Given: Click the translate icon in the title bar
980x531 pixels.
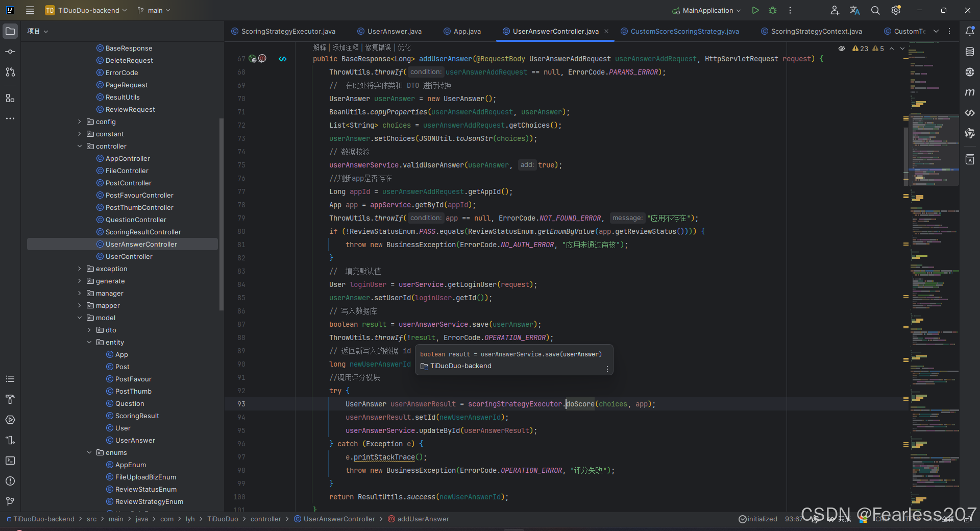Looking at the screenshot, I should [x=855, y=10].
